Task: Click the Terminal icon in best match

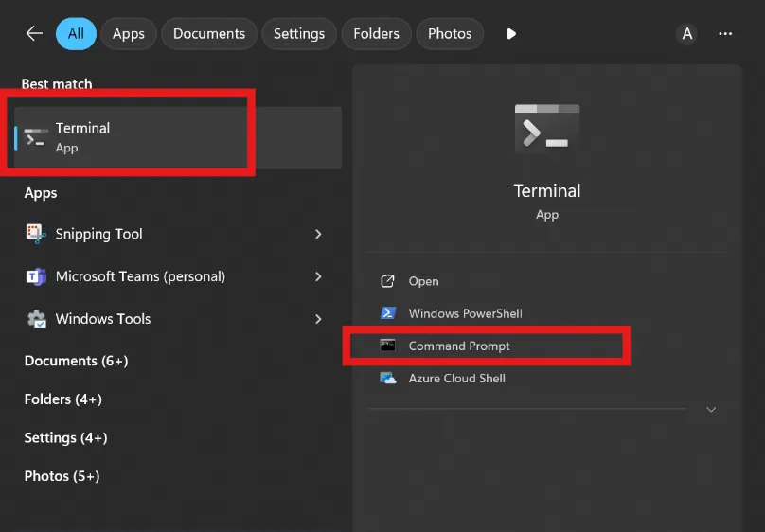Action: click(36, 137)
